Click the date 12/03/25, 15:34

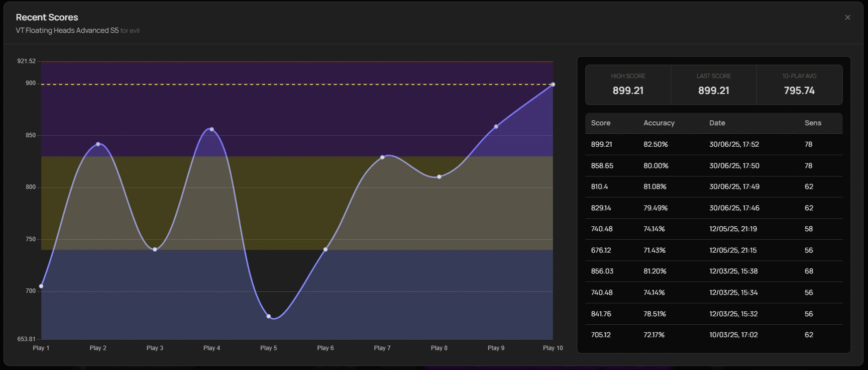click(x=734, y=292)
